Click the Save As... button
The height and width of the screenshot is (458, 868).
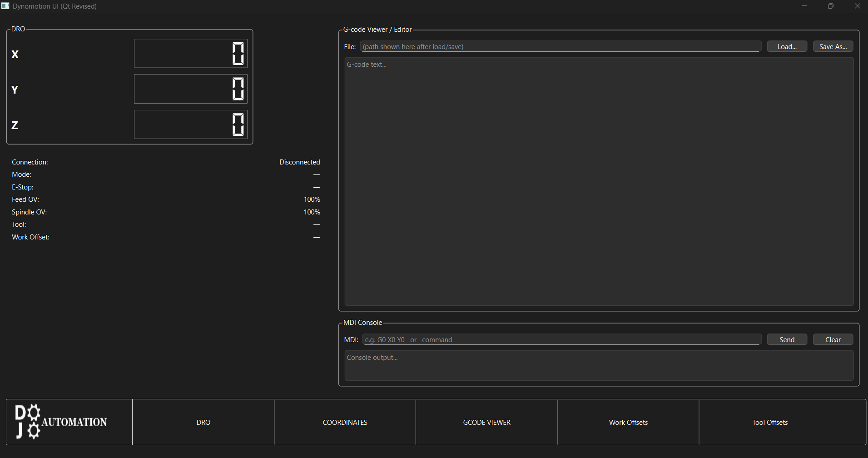click(x=833, y=46)
